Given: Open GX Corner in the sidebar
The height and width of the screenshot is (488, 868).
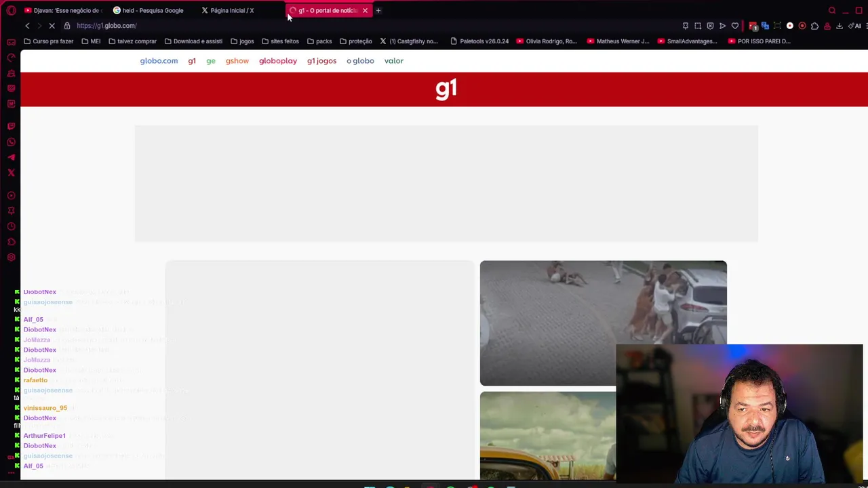Looking at the screenshot, I should click(11, 42).
